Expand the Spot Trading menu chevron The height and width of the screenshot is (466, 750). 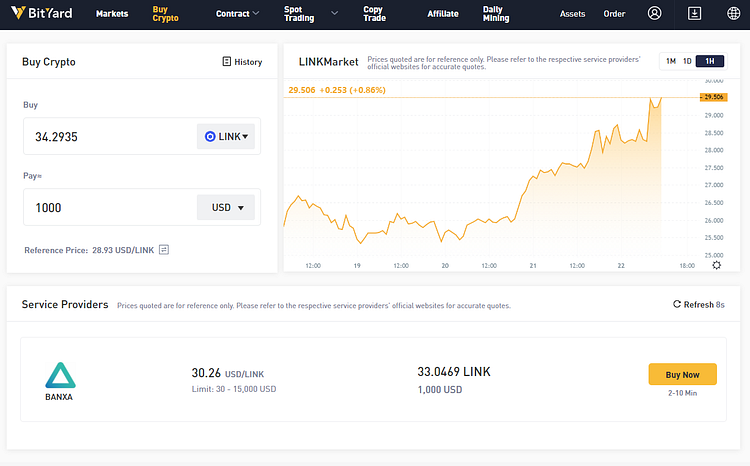tap(334, 13)
